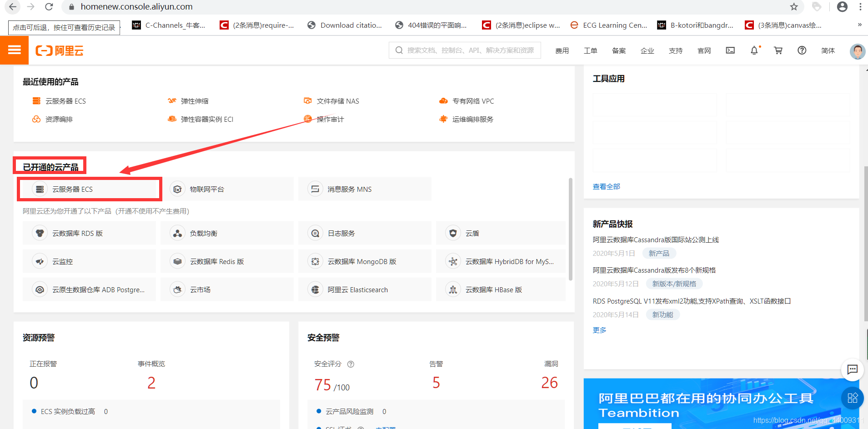Open the 备案 menu

point(619,50)
